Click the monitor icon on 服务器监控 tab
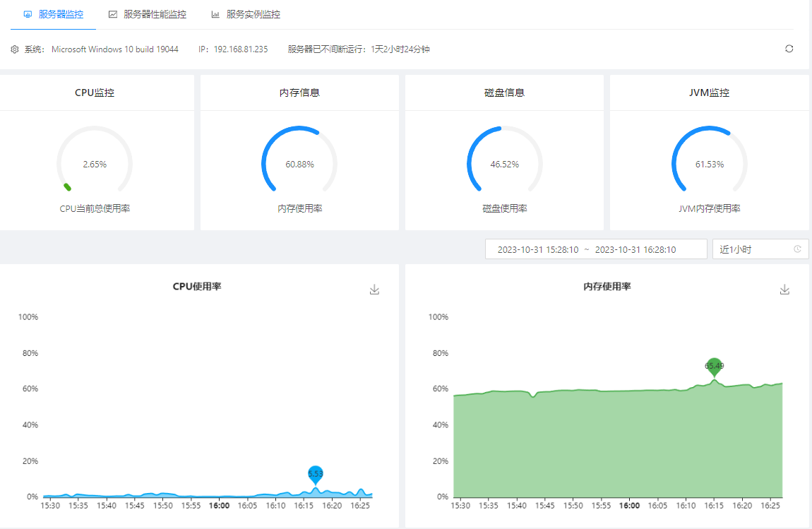This screenshot has height=529, width=812. 28,14
